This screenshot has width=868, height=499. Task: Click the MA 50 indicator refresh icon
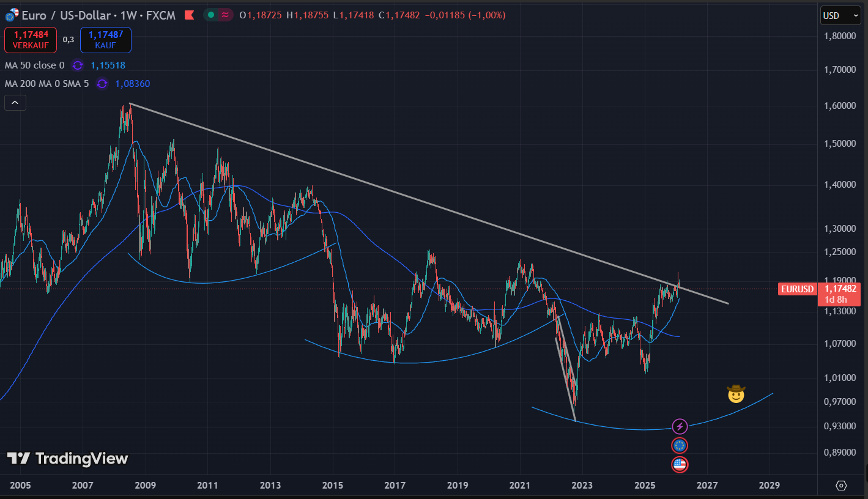pyautogui.click(x=78, y=65)
